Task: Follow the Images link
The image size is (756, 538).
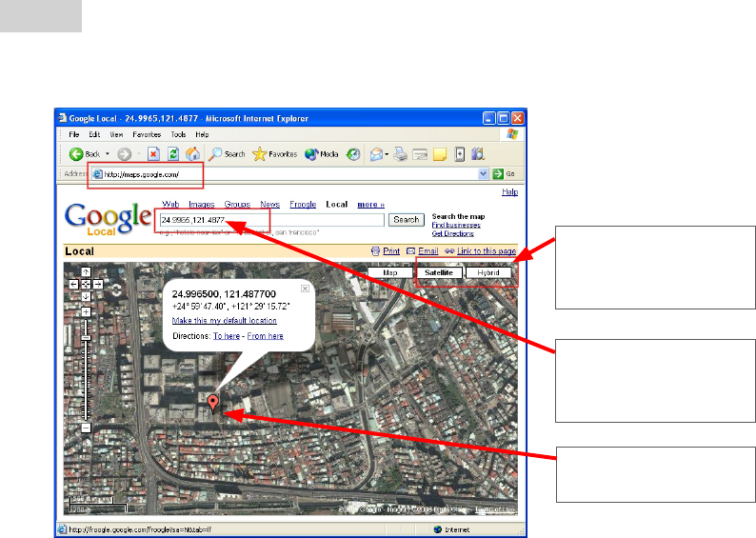Action: point(202,205)
